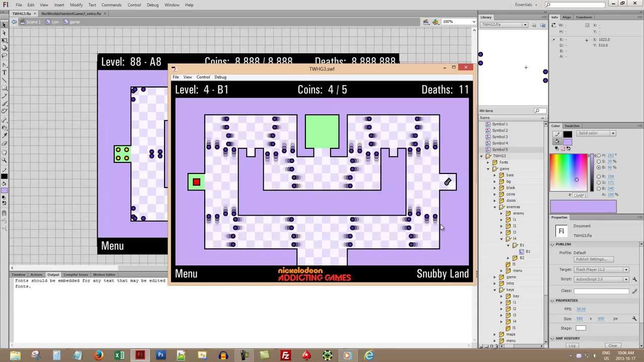This screenshot has width=644, height=362.
Task: Select the Eraser tool
Action: tap(5, 143)
